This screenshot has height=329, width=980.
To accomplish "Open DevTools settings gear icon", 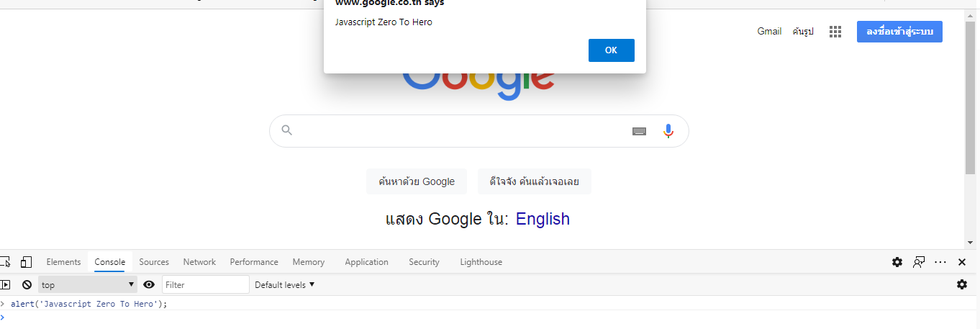I will click(x=897, y=262).
